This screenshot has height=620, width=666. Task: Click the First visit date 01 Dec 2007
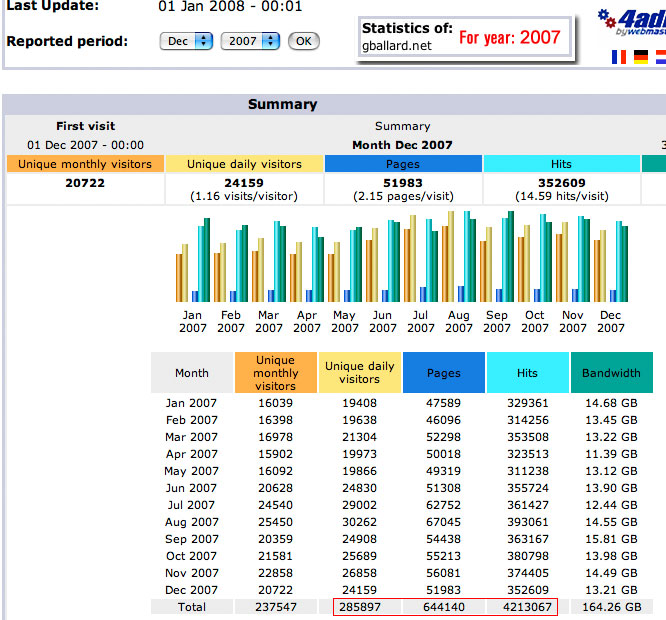(x=85, y=145)
